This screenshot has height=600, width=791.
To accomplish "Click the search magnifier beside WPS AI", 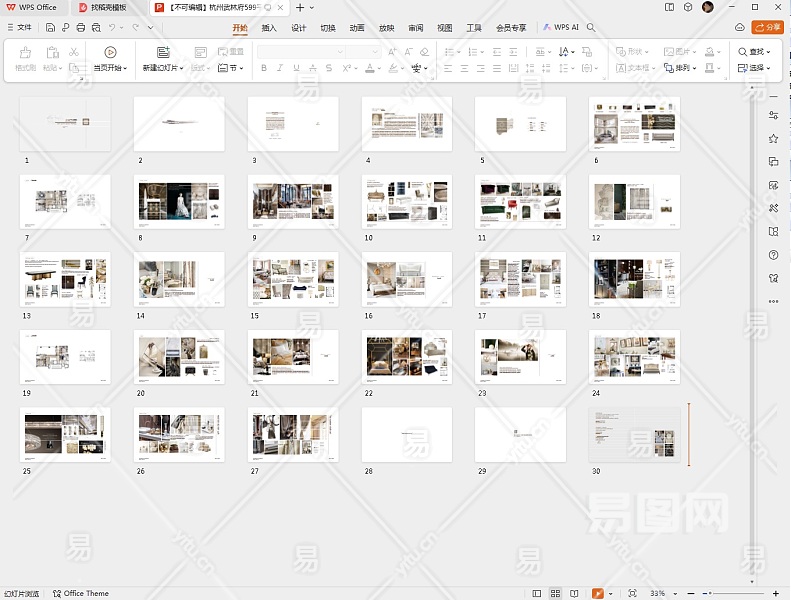I will (591, 28).
